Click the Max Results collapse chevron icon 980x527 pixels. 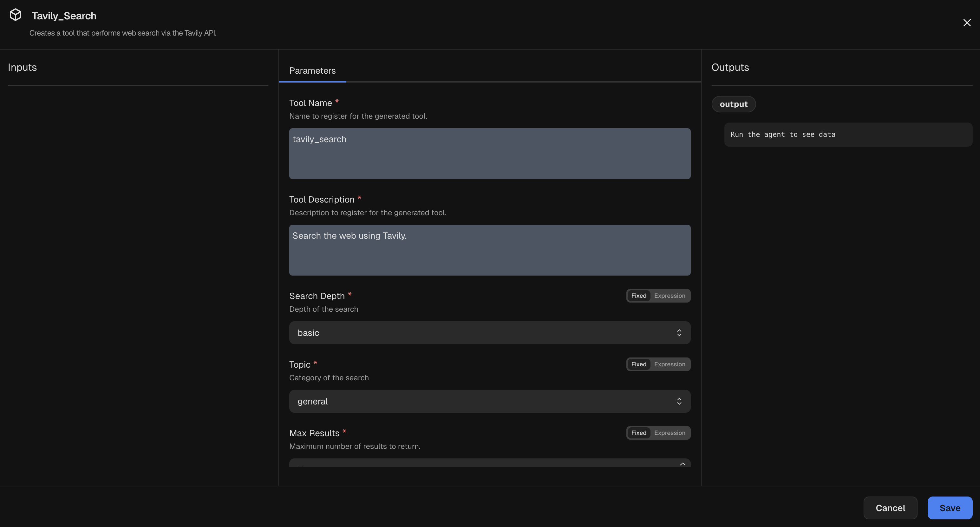tap(682, 464)
